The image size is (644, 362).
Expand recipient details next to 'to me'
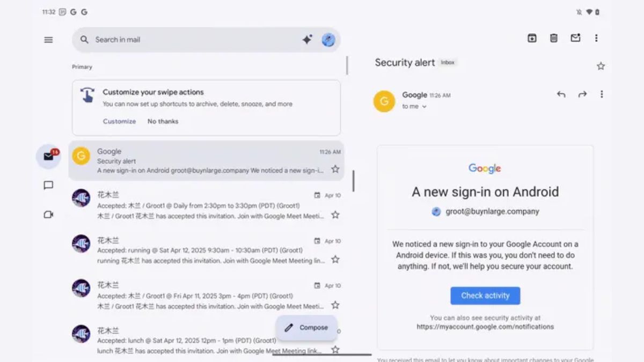[425, 107]
